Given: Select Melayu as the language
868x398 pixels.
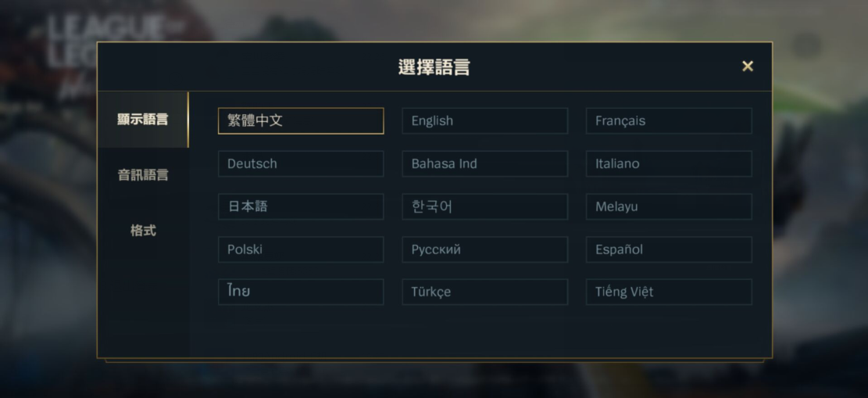Looking at the screenshot, I should click(669, 207).
